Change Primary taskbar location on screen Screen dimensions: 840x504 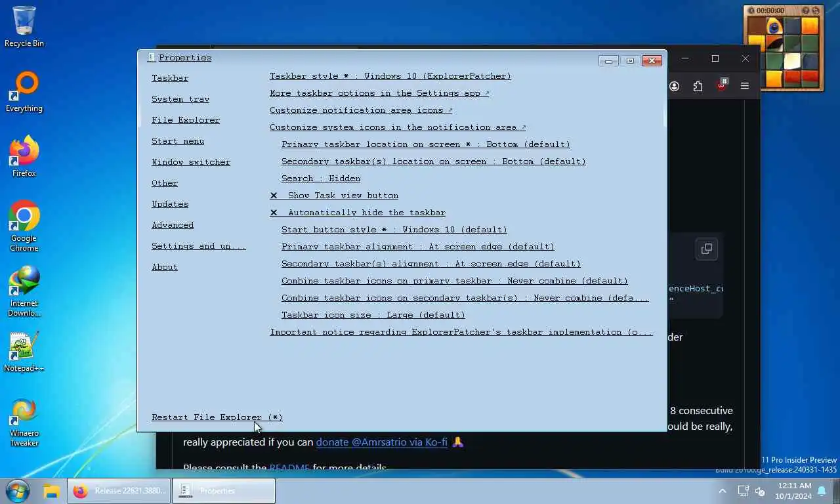pos(426,144)
